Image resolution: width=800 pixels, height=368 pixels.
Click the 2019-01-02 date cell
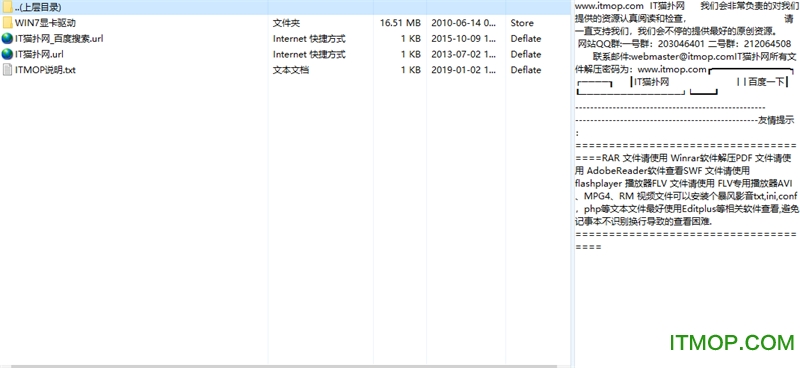463,70
